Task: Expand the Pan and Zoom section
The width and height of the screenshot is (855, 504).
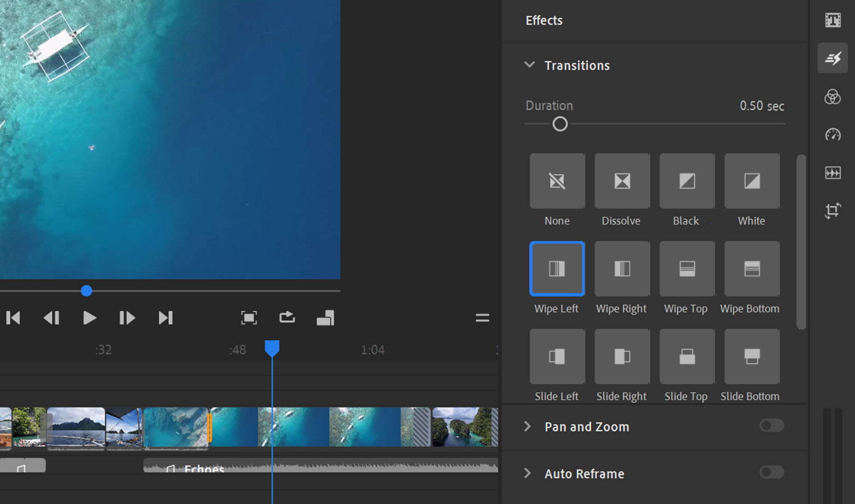Action: coord(528,427)
